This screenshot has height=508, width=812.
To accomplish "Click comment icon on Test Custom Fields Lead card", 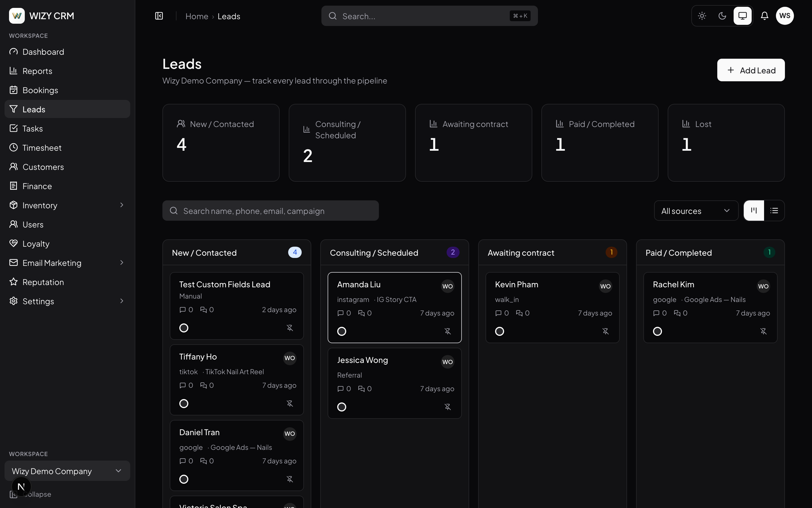I will tap(182, 310).
